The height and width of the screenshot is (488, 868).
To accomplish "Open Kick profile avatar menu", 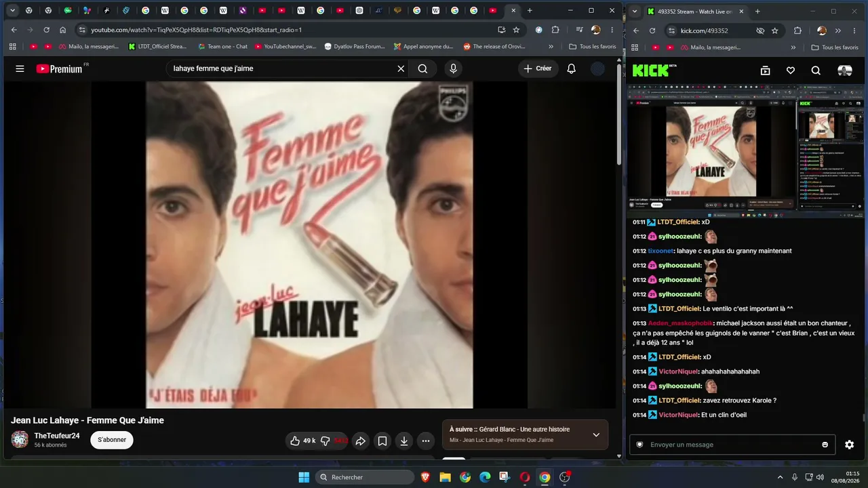I will pos(845,70).
